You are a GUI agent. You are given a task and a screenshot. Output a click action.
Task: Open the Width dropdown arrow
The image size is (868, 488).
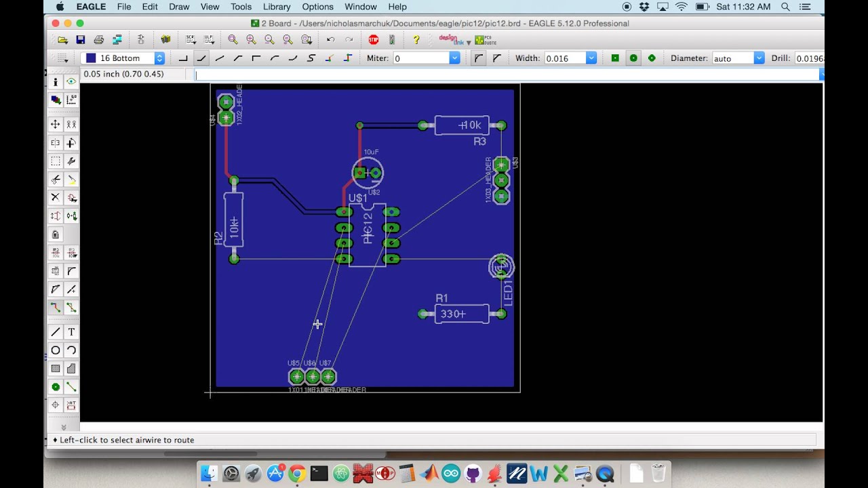[591, 58]
